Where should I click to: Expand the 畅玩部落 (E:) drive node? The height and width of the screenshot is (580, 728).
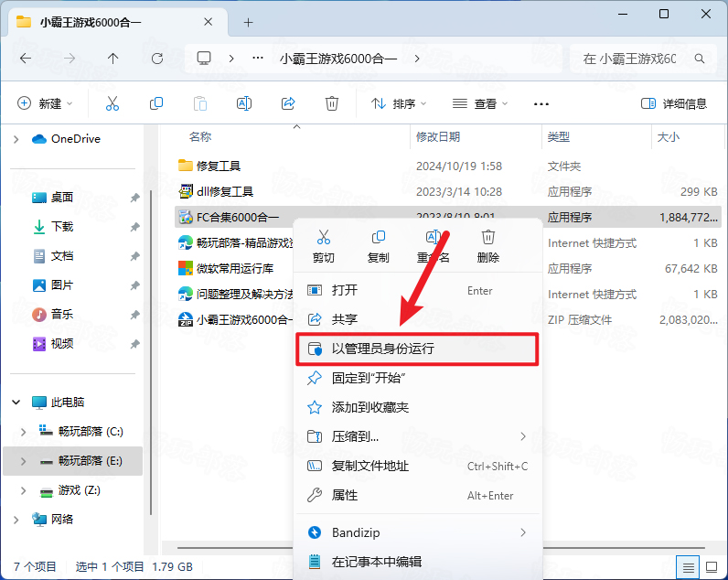coord(24,461)
